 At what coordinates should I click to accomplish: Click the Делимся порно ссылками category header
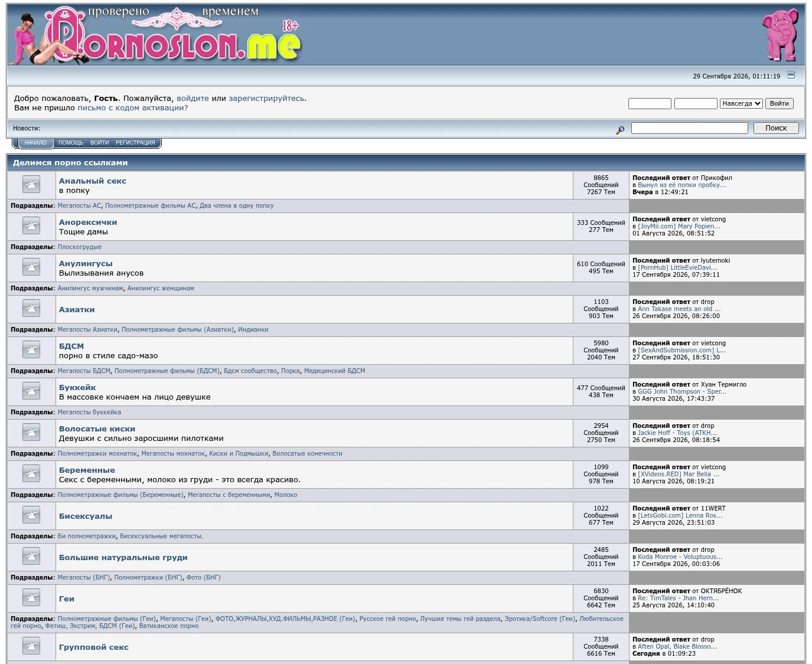[70, 163]
